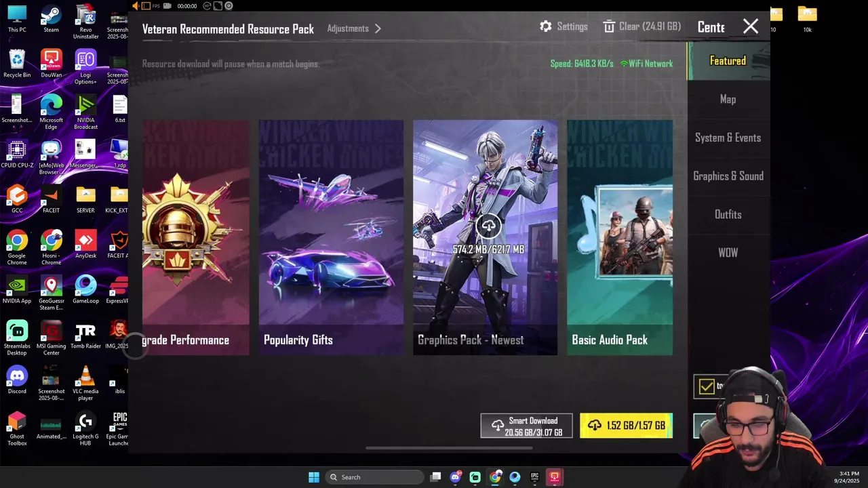Pause the Graphics Pack download cloud icon
Screen dimensions: 868x488
(x=488, y=226)
